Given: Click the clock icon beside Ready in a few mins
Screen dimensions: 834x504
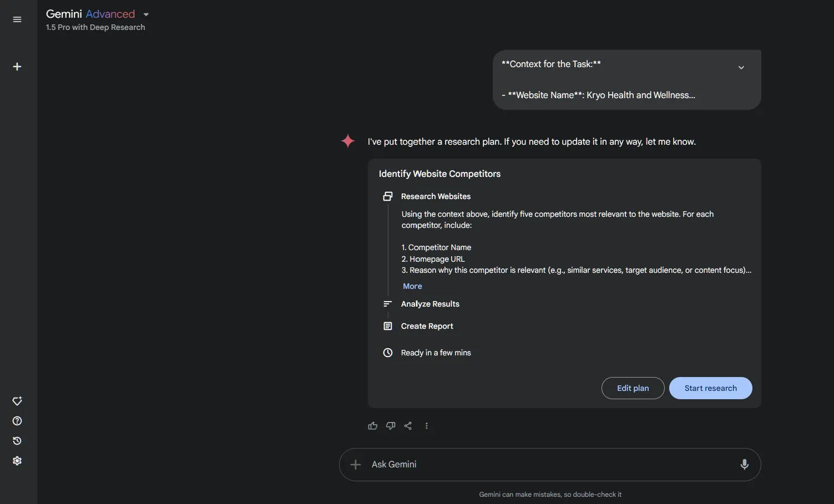Looking at the screenshot, I should (388, 353).
